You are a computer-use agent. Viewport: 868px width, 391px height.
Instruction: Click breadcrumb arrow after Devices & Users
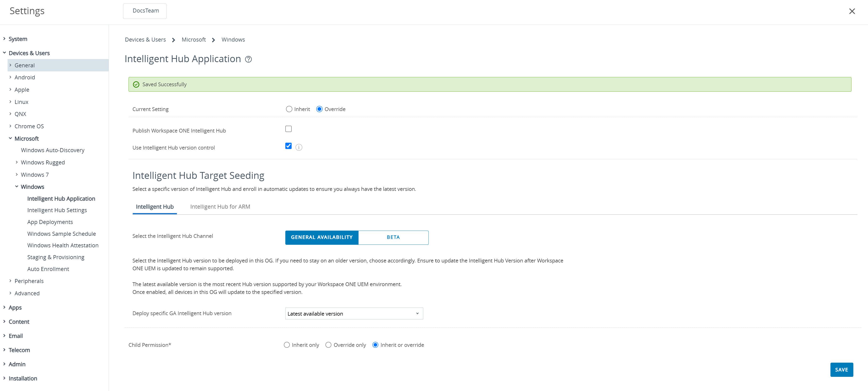(174, 40)
